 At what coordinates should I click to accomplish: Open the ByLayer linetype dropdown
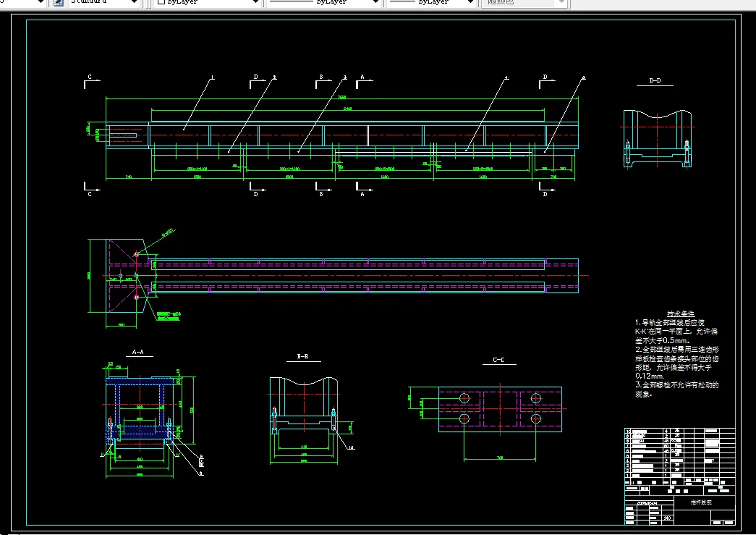coord(324,2)
